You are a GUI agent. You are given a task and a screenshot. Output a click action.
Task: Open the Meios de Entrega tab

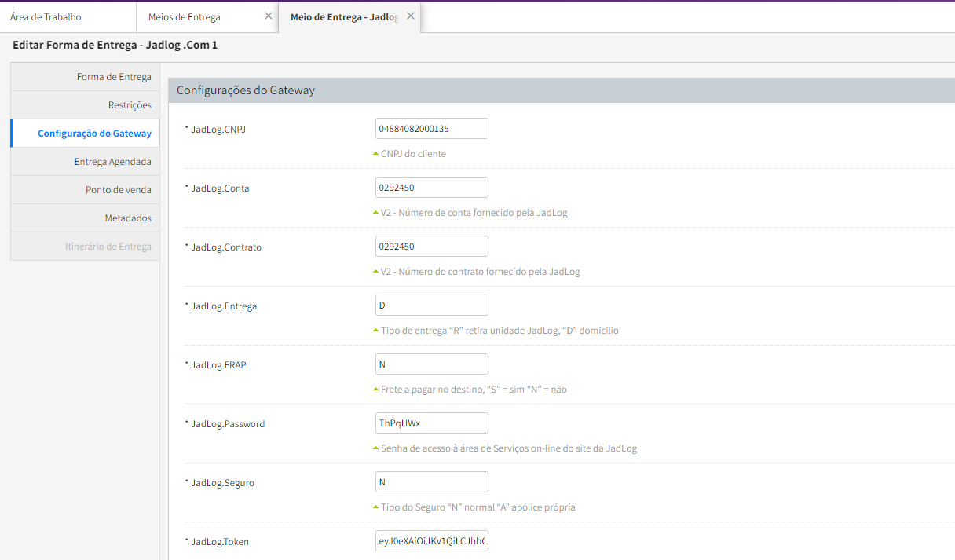click(185, 16)
